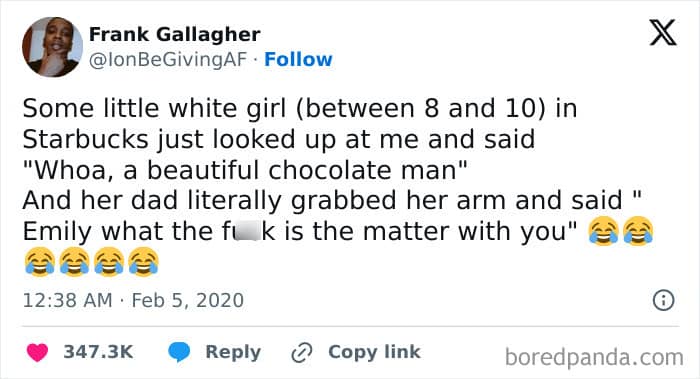Click the blurred censored word in the tweet
The height and width of the screenshot is (379, 700).
click(247, 231)
